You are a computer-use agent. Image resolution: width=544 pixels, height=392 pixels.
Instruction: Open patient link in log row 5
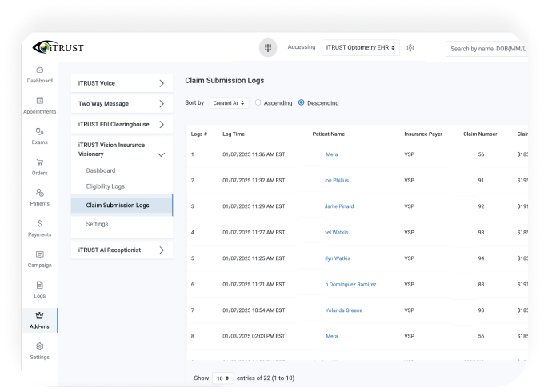click(338, 258)
